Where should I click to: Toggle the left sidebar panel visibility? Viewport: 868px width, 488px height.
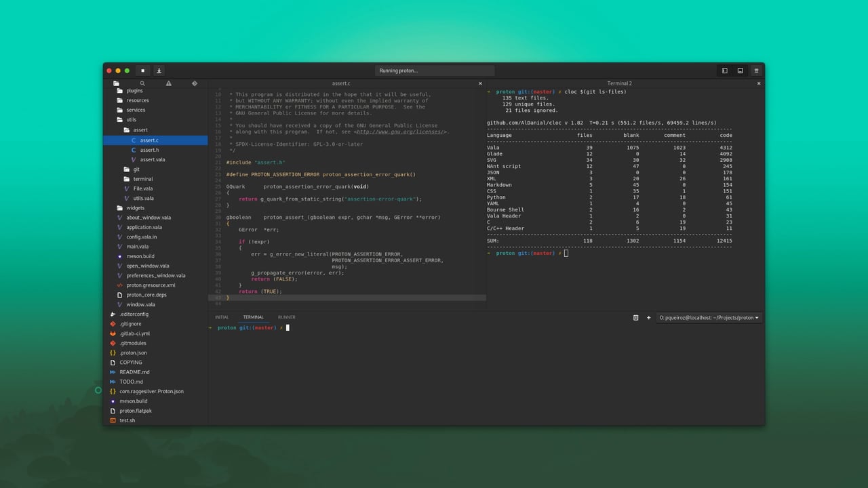724,70
